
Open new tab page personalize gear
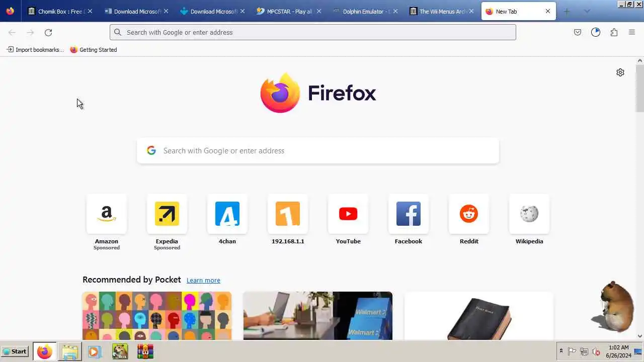(620, 72)
